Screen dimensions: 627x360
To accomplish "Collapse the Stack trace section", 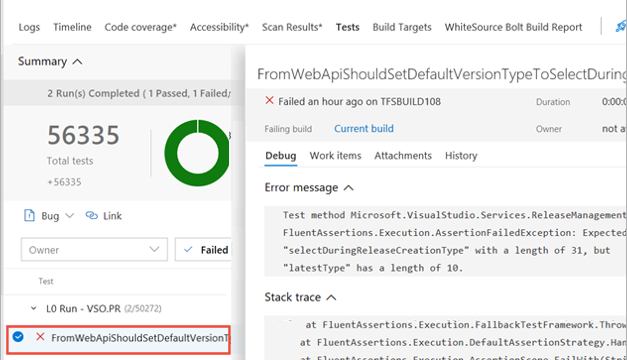I will coord(331,298).
